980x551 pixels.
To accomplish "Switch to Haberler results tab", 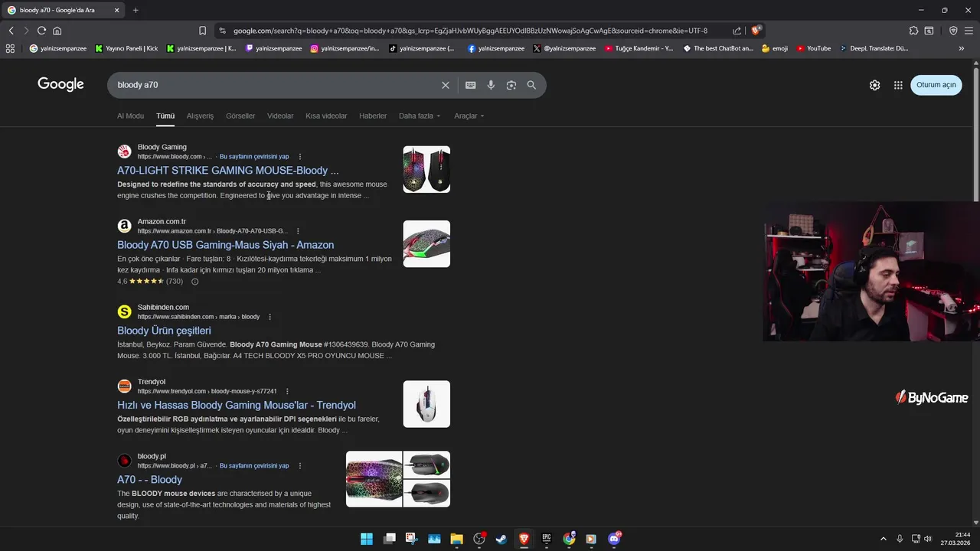I will click(373, 116).
